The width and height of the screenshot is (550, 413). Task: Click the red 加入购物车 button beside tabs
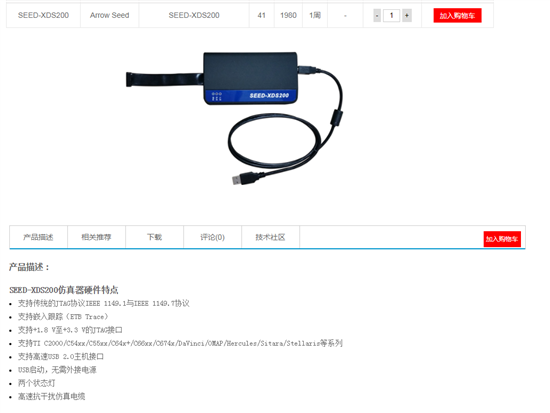[x=502, y=239]
